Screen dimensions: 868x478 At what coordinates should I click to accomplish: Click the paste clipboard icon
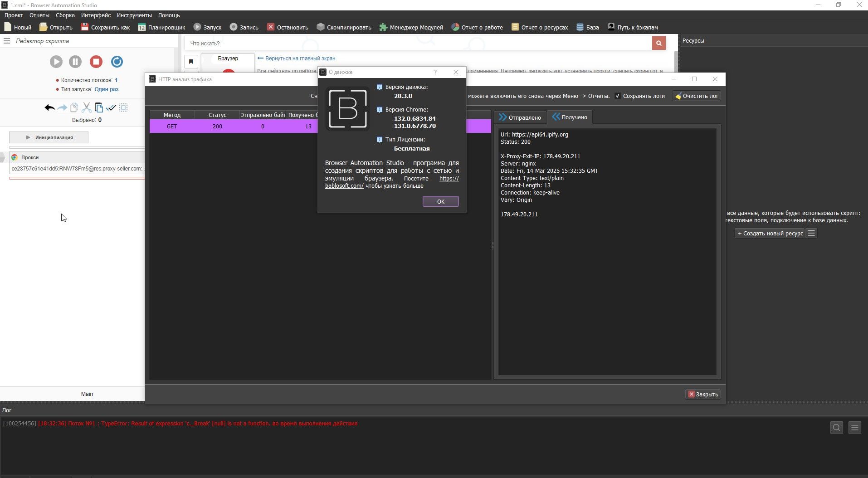click(x=98, y=108)
